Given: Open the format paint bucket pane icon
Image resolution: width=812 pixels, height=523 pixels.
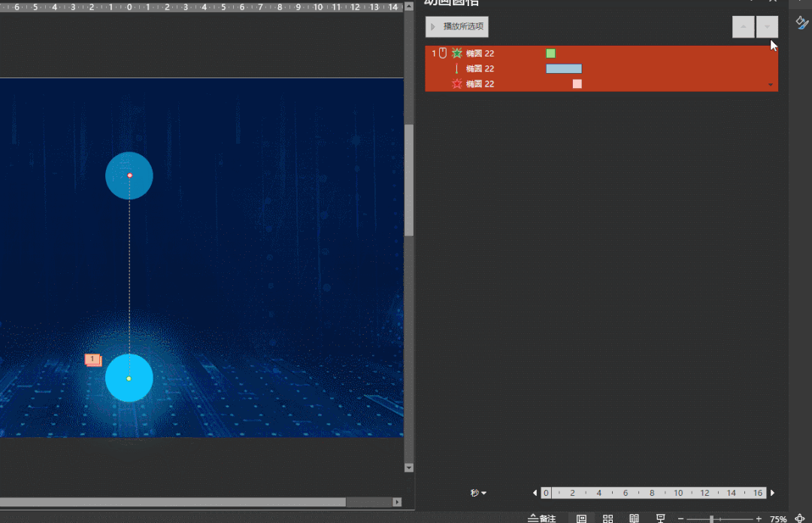Looking at the screenshot, I should tap(801, 23).
